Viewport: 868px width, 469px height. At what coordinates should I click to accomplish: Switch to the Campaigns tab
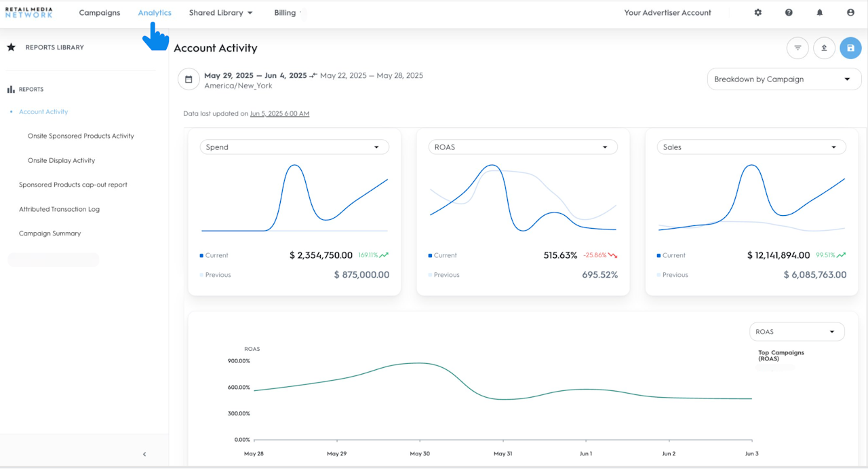[x=100, y=13]
